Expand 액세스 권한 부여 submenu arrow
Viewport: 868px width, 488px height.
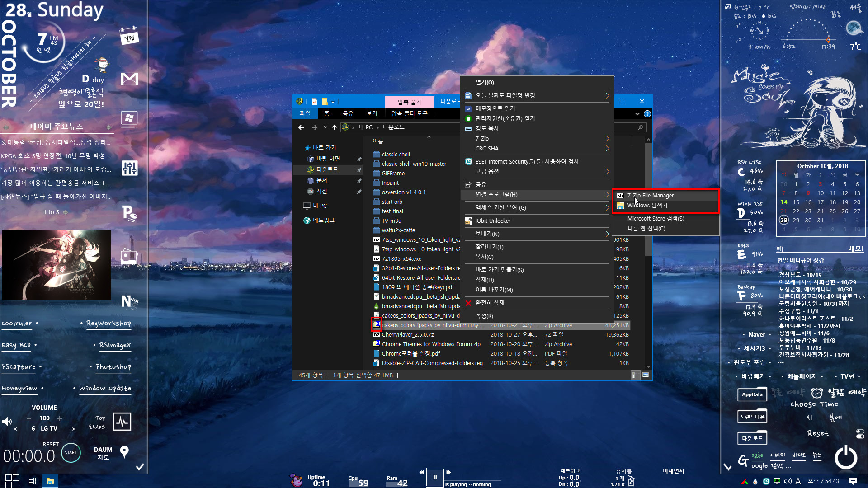point(607,208)
